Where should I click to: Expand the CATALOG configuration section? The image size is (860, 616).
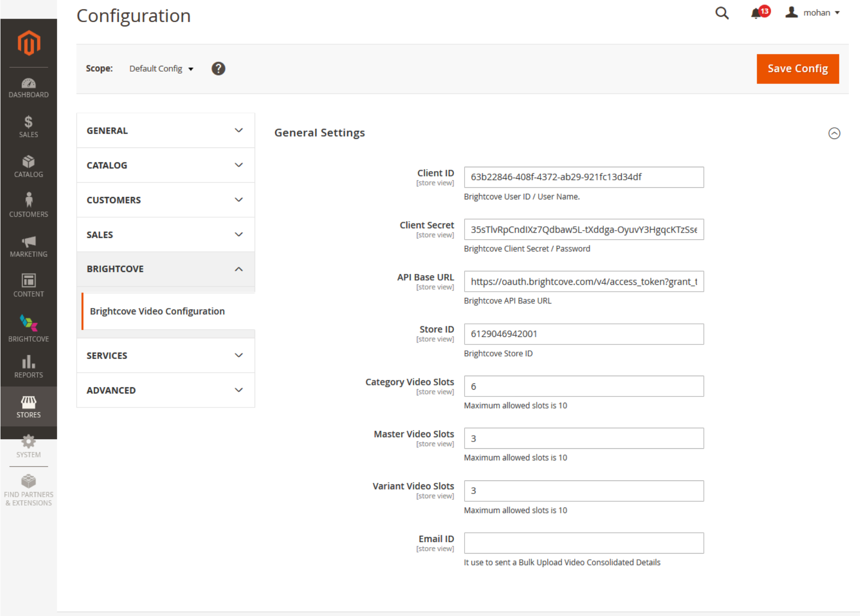point(165,165)
